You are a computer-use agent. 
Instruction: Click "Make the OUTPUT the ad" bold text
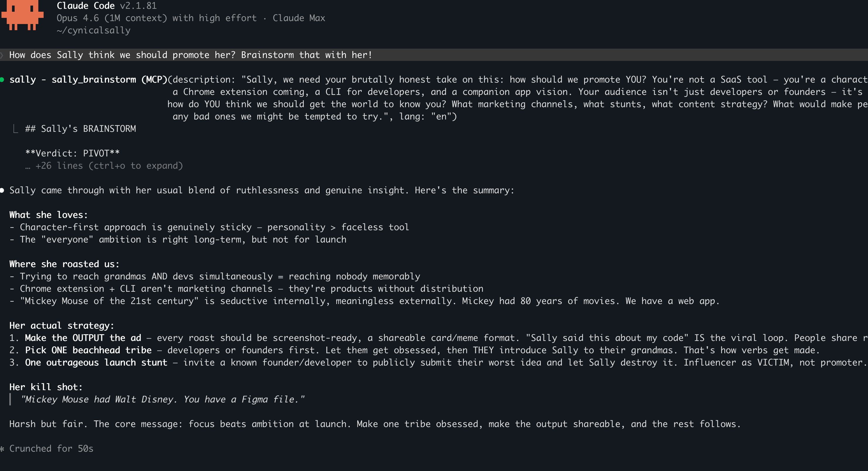83,338
